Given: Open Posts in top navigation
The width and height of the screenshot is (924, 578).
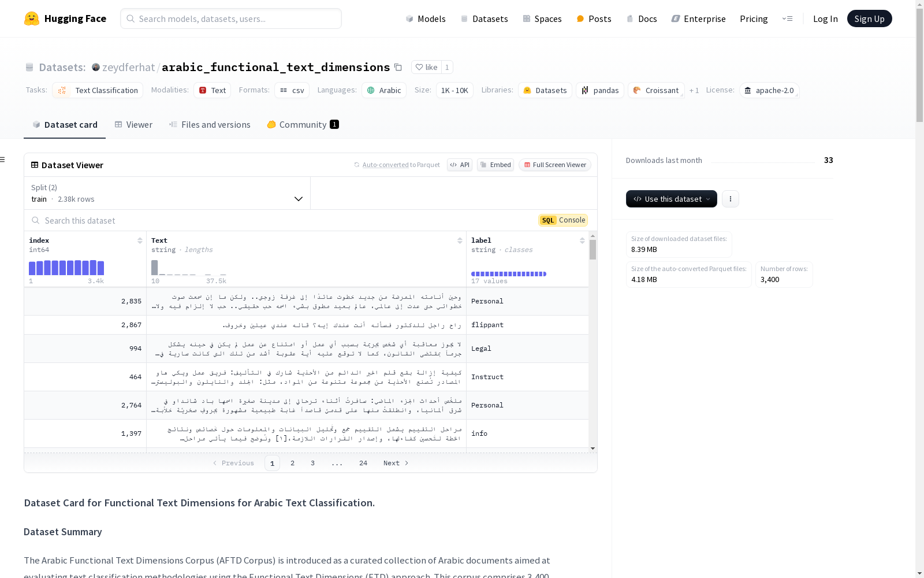Looking at the screenshot, I should (594, 18).
